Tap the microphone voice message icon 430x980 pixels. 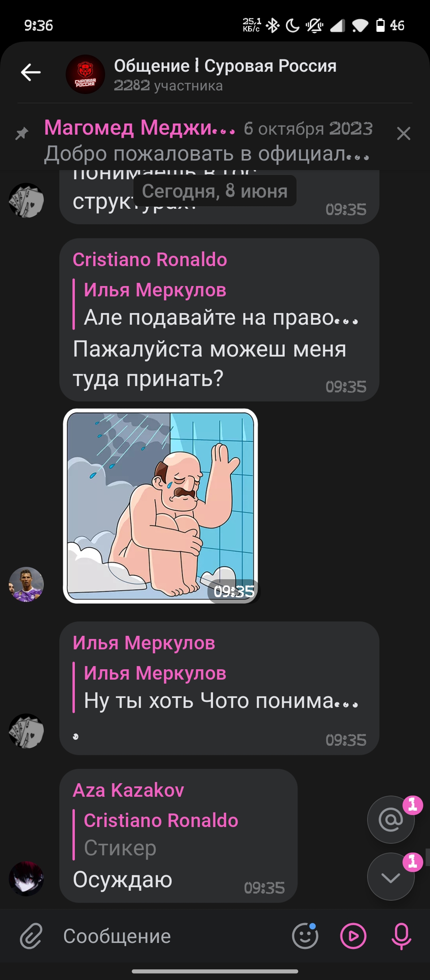click(401, 936)
